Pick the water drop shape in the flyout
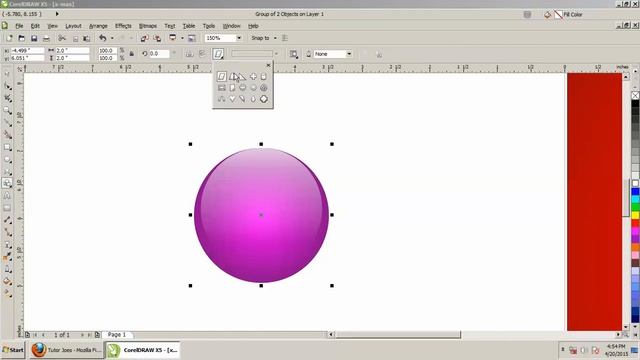This screenshot has height=360, width=640. [253, 99]
